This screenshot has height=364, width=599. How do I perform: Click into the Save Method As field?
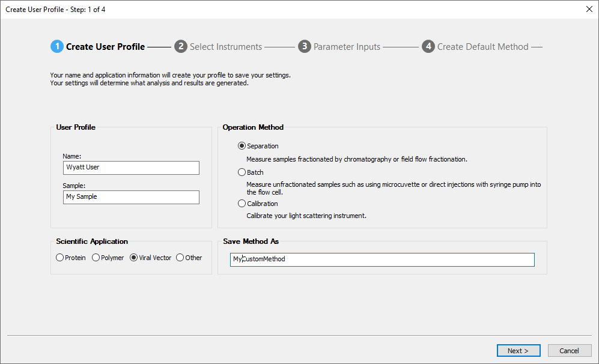[x=382, y=259]
